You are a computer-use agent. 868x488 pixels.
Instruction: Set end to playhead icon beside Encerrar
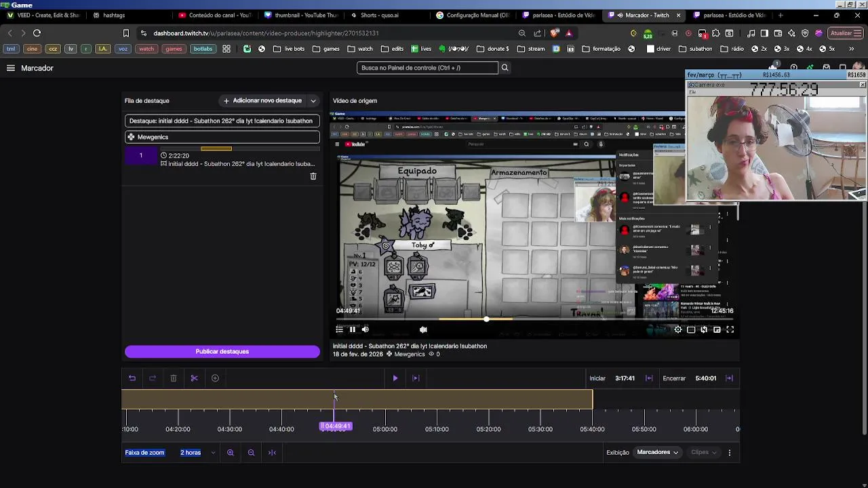(730, 378)
